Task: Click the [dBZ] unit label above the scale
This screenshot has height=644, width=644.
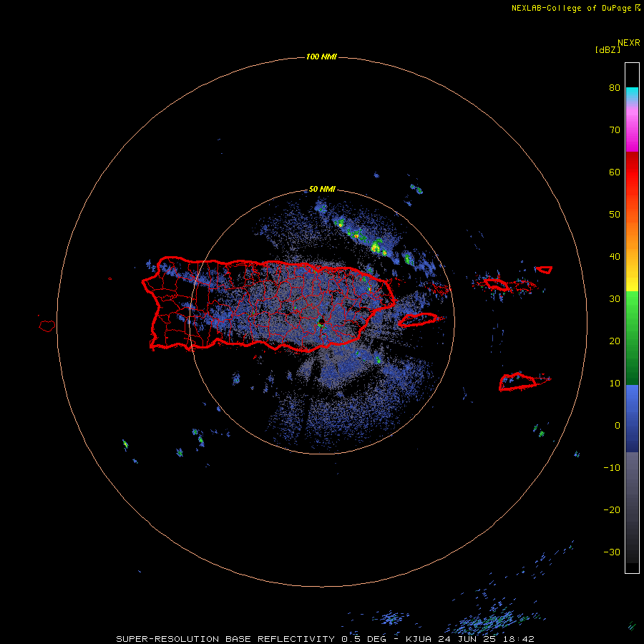Action: pos(608,50)
